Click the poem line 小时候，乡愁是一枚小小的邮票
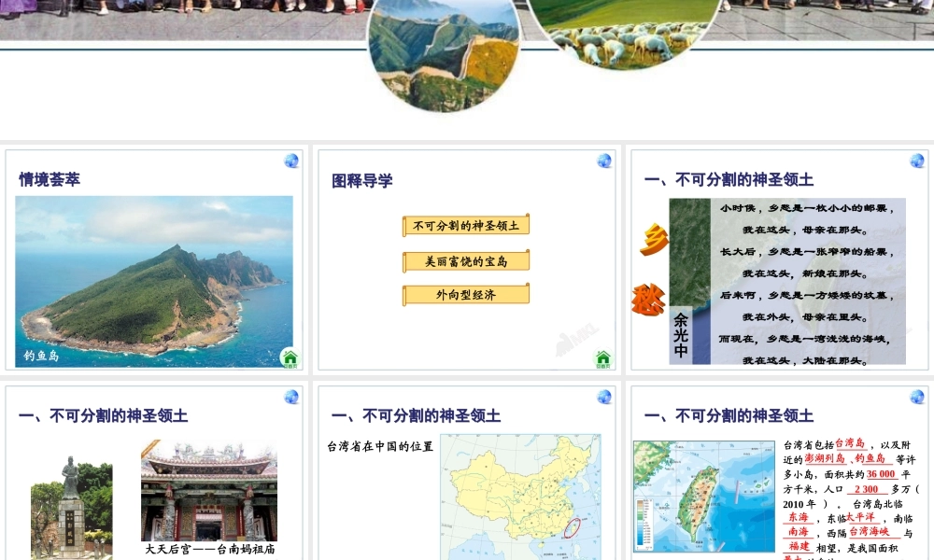934x560 pixels. [807, 208]
